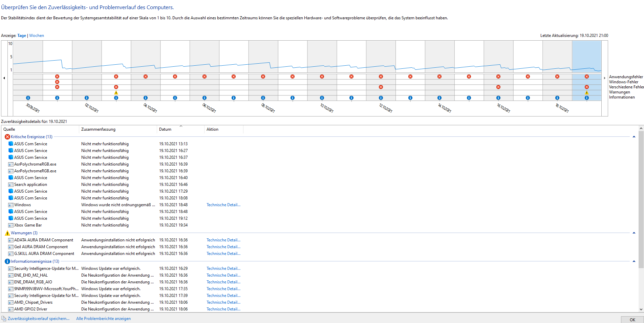
Task: Click the list scrollbar up arrow
Action: tap(641, 129)
